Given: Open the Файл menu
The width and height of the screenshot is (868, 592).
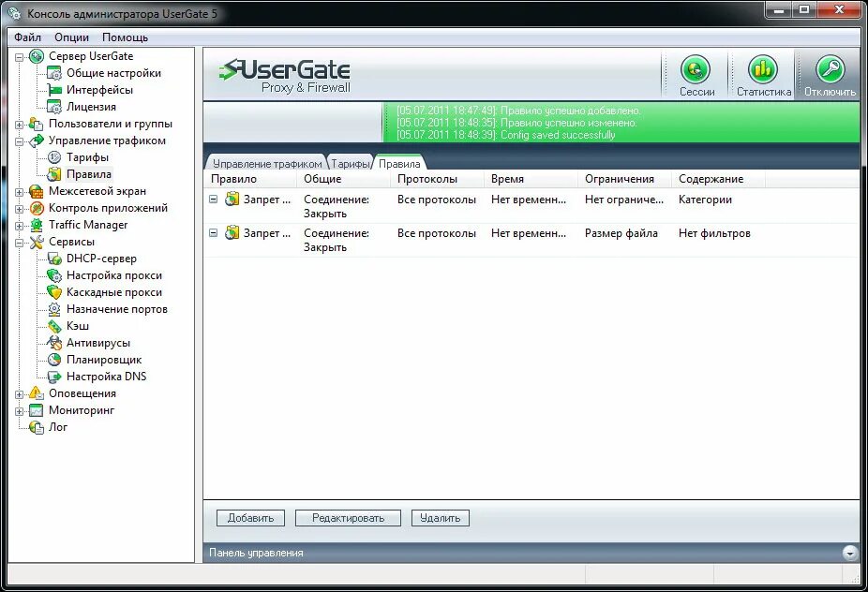Looking at the screenshot, I should coord(28,37).
